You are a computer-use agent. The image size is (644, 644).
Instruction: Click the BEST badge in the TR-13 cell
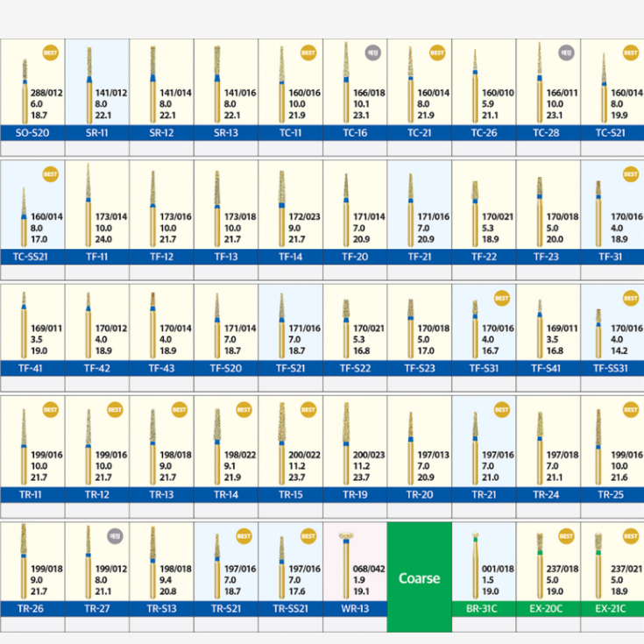click(x=180, y=409)
